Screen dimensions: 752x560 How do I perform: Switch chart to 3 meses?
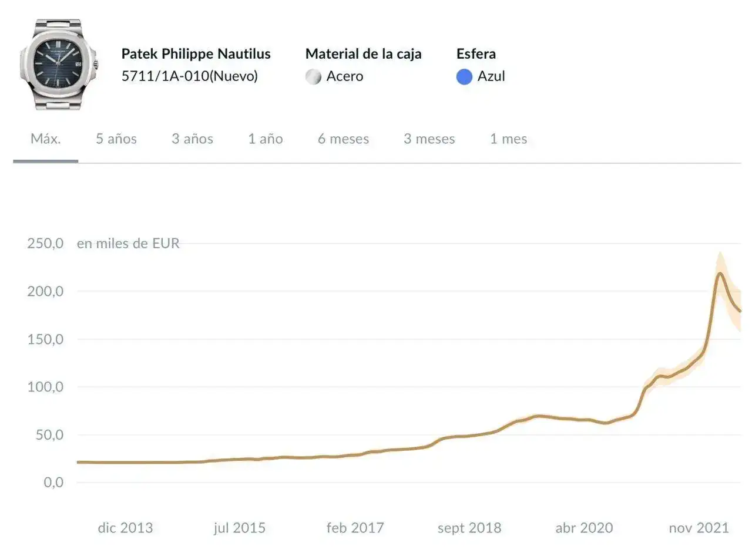click(x=429, y=139)
